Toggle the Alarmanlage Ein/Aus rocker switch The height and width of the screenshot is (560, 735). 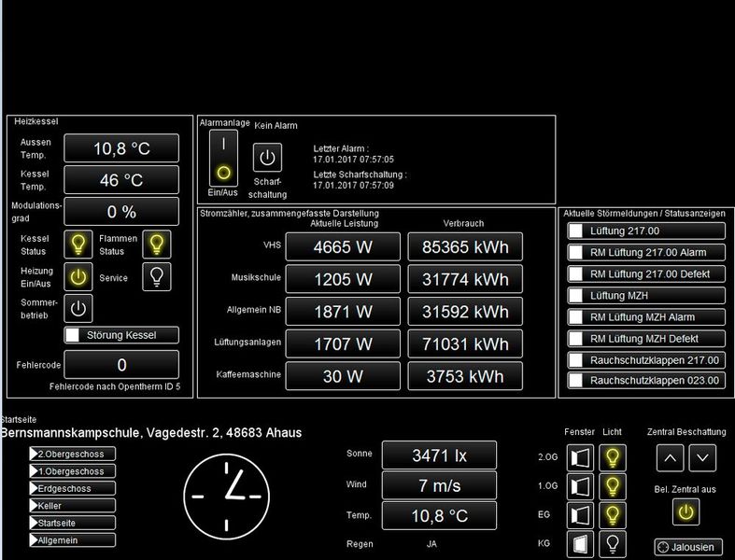[x=223, y=159]
